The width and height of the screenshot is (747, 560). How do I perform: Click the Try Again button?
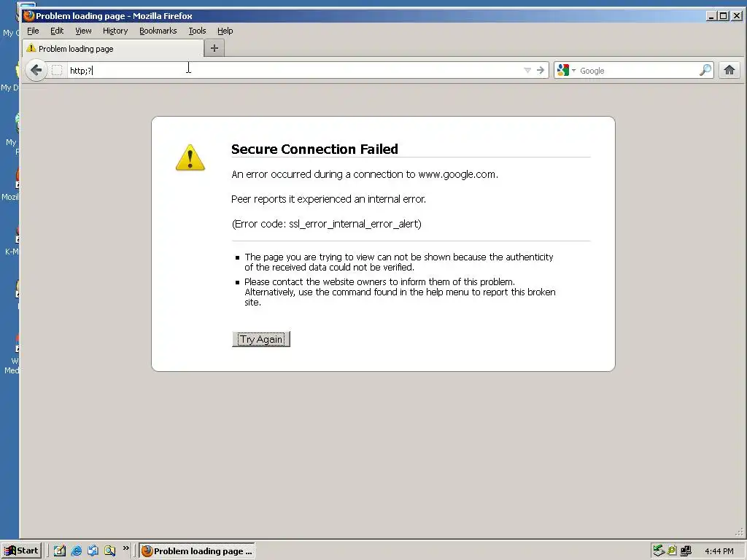(261, 339)
